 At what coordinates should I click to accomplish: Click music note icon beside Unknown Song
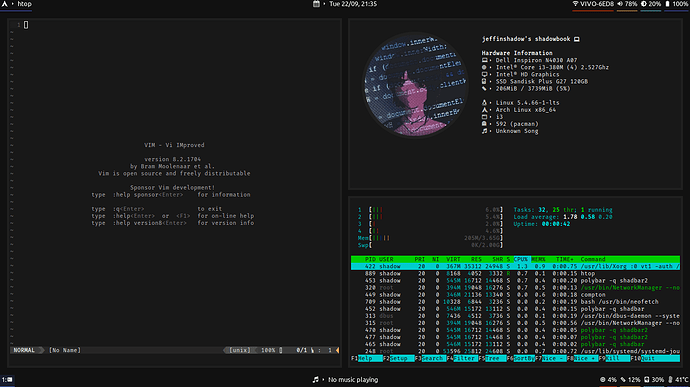pos(484,131)
